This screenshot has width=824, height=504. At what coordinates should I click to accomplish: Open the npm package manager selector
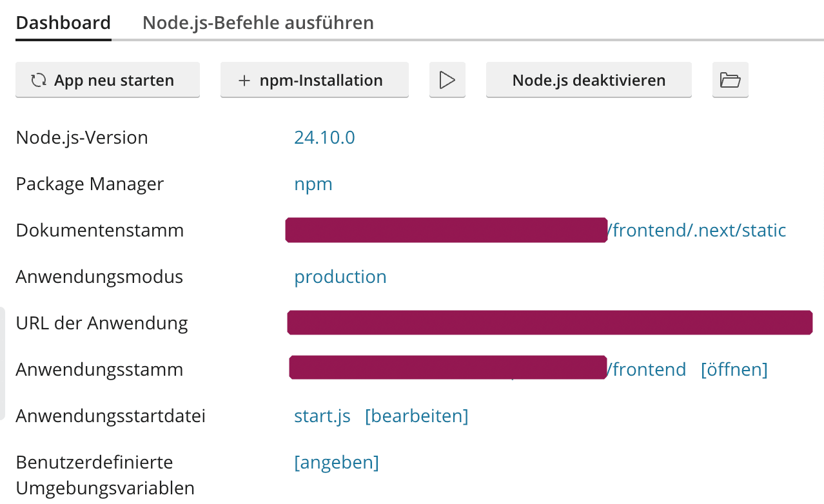coord(313,184)
